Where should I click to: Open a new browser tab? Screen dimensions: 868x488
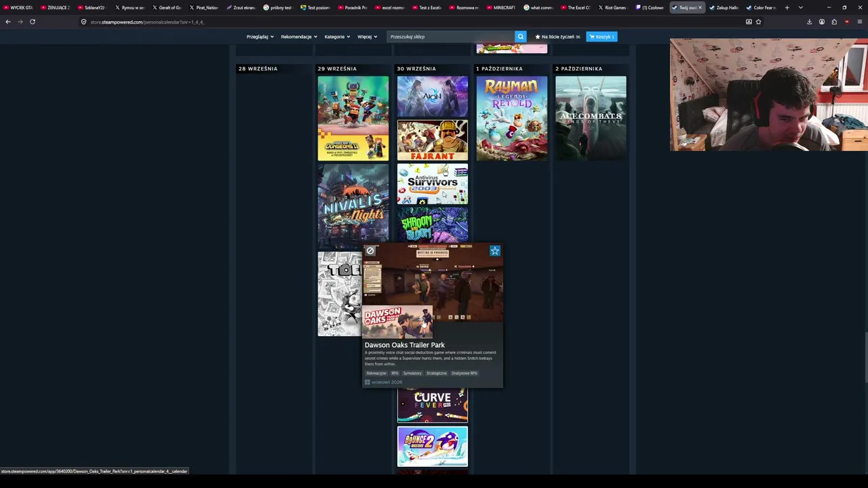787,7
